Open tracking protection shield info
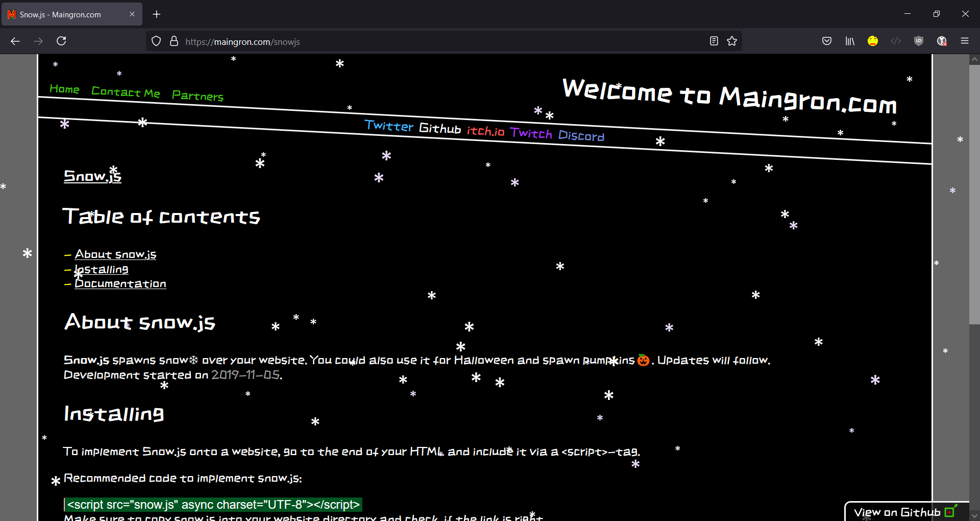Image resolution: width=980 pixels, height=521 pixels. (x=156, y=41)
